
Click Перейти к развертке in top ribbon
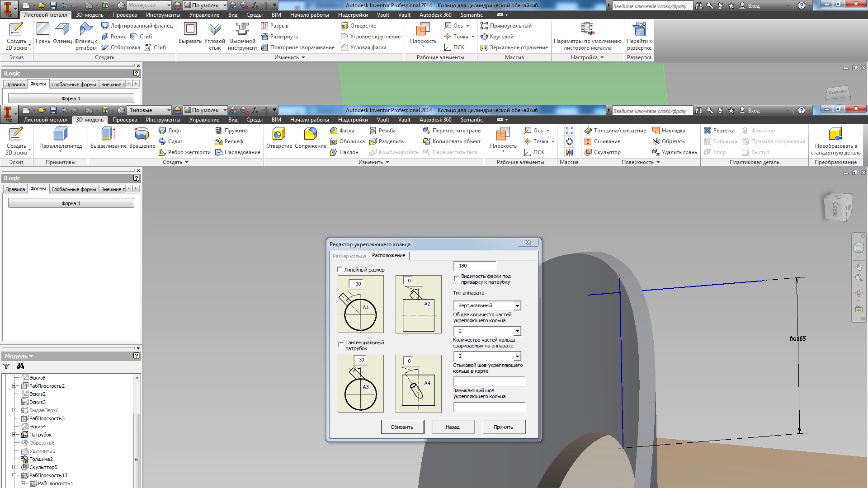pos(639,36)
